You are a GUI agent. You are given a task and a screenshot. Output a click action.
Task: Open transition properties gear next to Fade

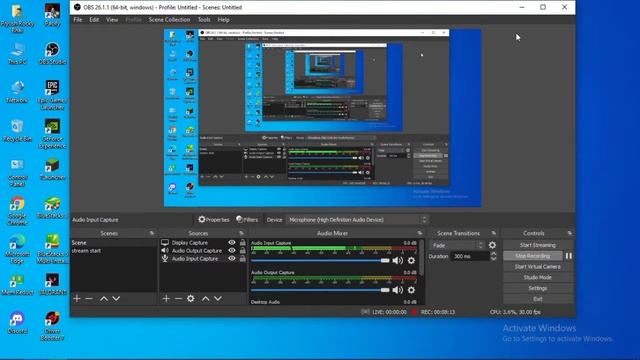493,245
